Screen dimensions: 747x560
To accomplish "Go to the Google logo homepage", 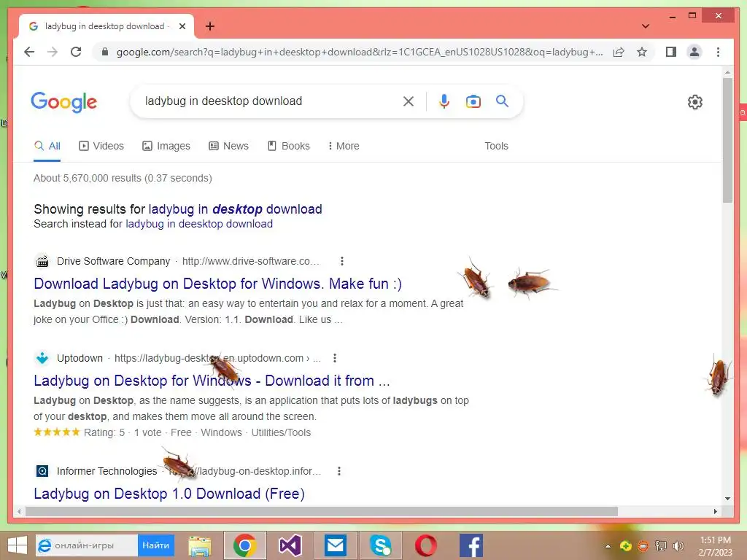I will pyautogui.click(x=64, y=102).
